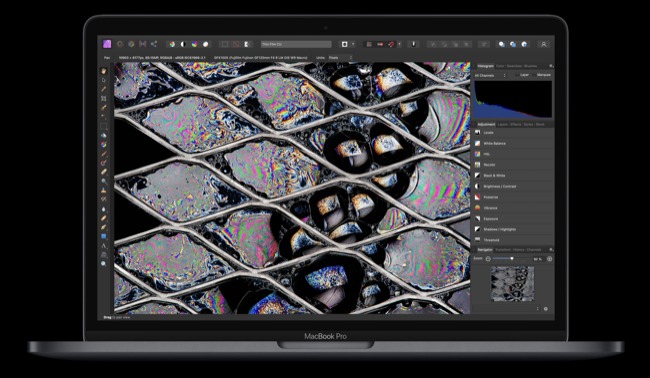
Task: Click the Navigator zoom-out minus button
Action: pyautogui.click(x=488, y=259)
